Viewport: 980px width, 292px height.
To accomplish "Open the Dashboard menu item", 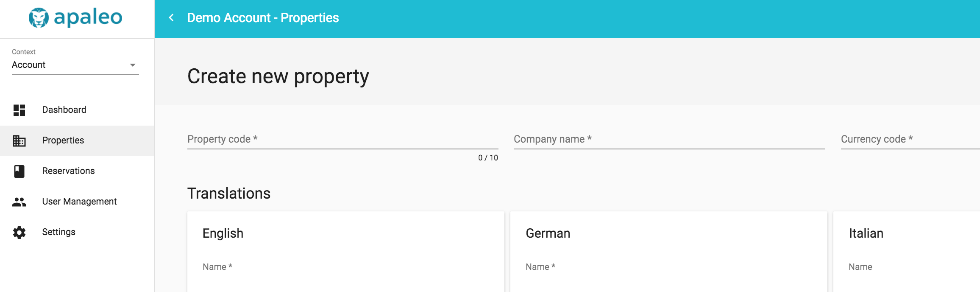I will (77, 110).
